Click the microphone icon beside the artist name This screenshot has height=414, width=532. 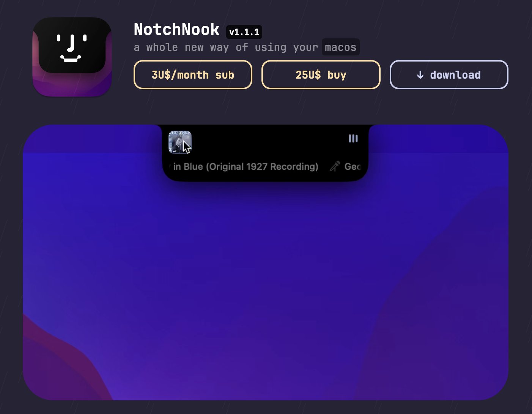[x=334, y=166]
